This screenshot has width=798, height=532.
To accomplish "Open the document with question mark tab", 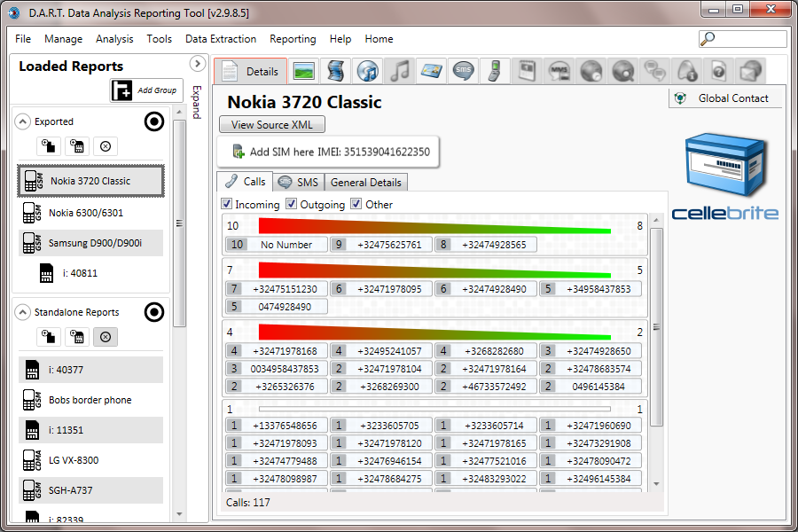I will click(718, 71).
